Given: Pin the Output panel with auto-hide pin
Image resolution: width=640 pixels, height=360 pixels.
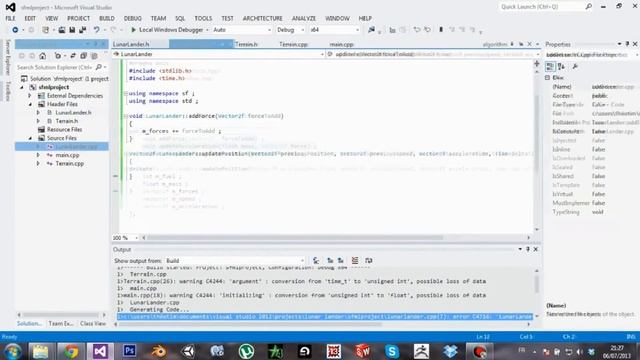Looking at the screenshot, I should coord(528,249).
